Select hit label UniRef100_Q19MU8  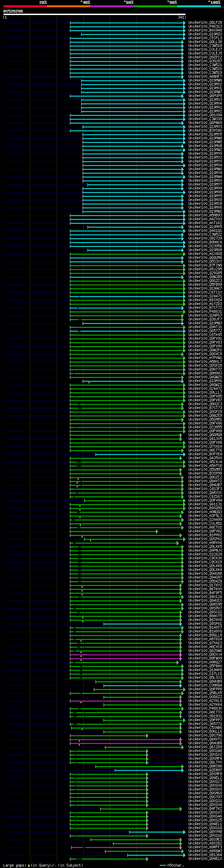point(205,146)
